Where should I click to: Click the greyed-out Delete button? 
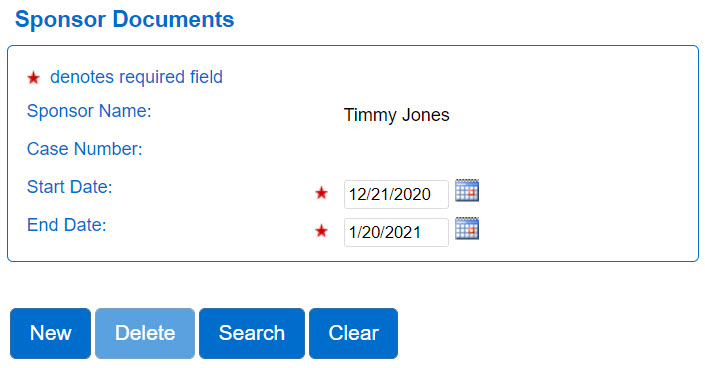click(x=145, y=333)
